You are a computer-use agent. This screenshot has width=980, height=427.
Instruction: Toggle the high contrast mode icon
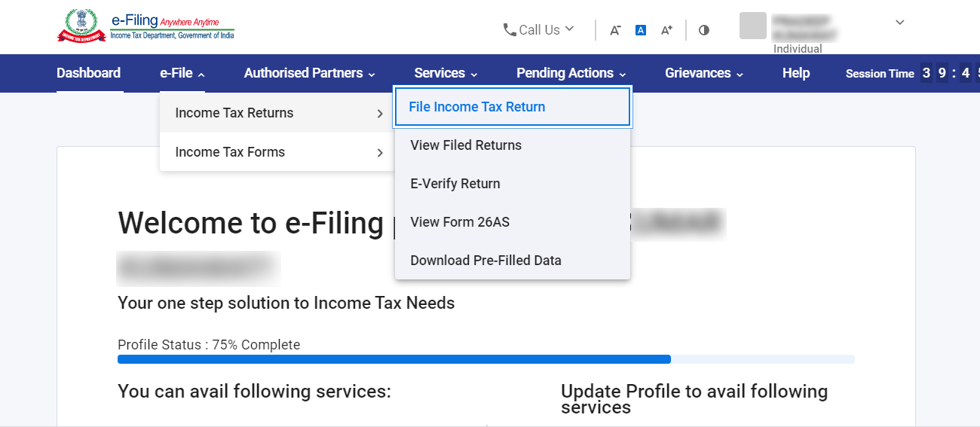(x=704, y=30)
